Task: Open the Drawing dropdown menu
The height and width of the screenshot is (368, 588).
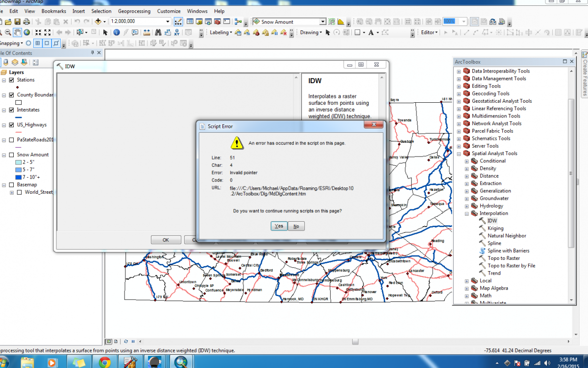Action: tap(311, 32)
